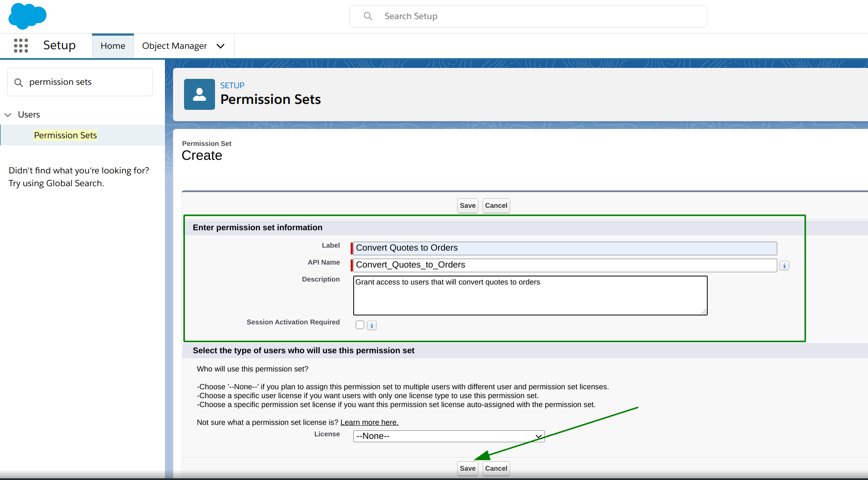This screenshot has height=480, width=868.
Task: Open Session Activation Required info icon
Action: [371, 326]
